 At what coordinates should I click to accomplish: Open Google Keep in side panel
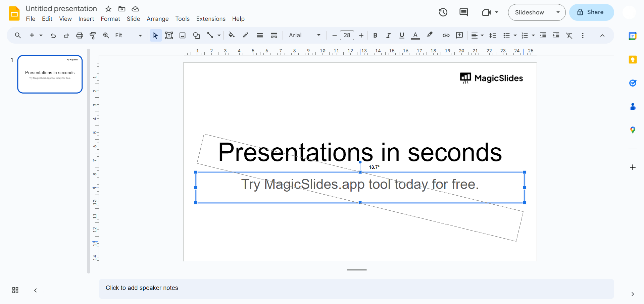click(x=633, y=60)
